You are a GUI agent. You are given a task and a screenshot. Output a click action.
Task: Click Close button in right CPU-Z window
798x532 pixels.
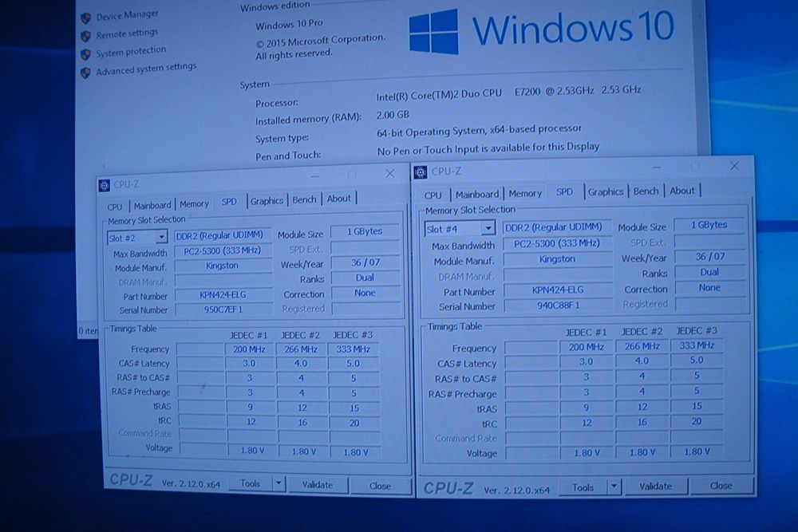point(721,486)
